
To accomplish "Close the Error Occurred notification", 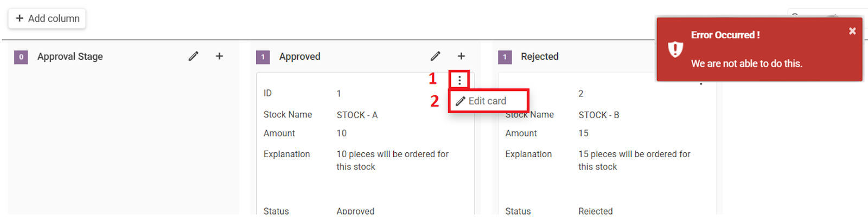I will click(x=852, y=31).
